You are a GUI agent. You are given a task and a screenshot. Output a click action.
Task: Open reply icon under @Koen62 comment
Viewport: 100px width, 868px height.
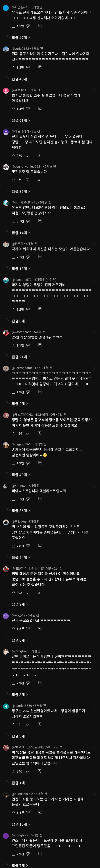(x=40, y=499)
